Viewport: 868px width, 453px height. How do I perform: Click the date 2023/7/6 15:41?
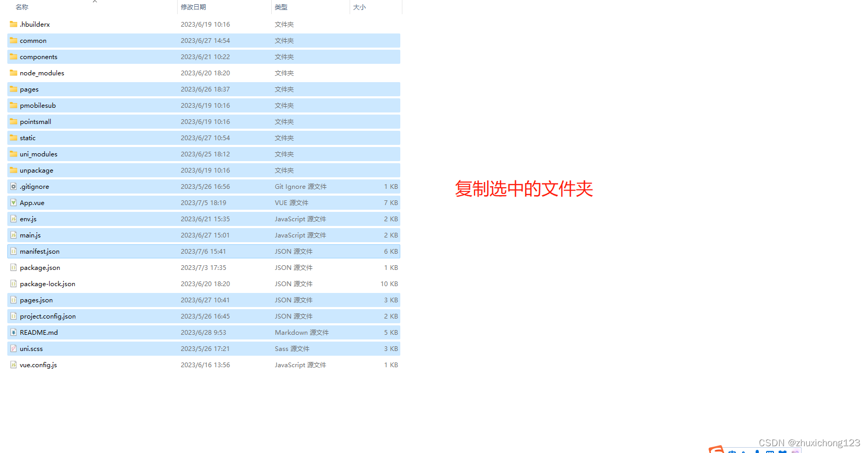pyautogui.click(x=203, y=251)
